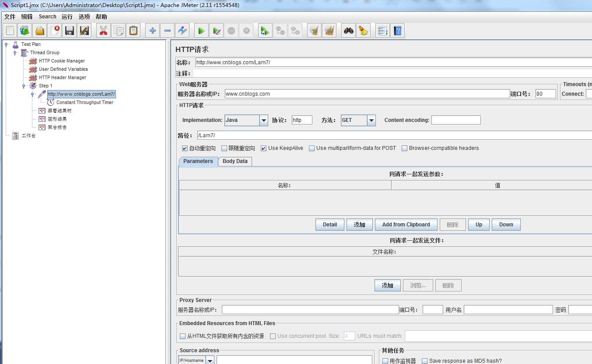Select 察看结果树 listener in tree

(x=60, y=111)
